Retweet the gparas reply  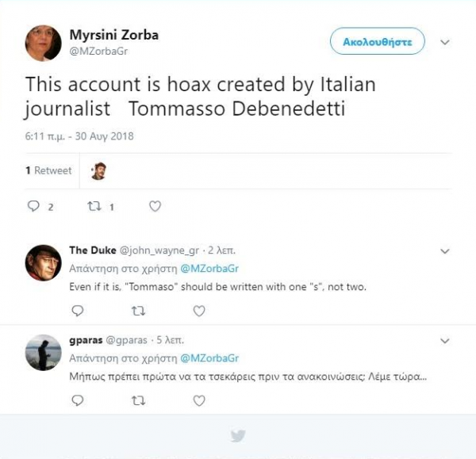pyautogui.click(x=138, y=400)
